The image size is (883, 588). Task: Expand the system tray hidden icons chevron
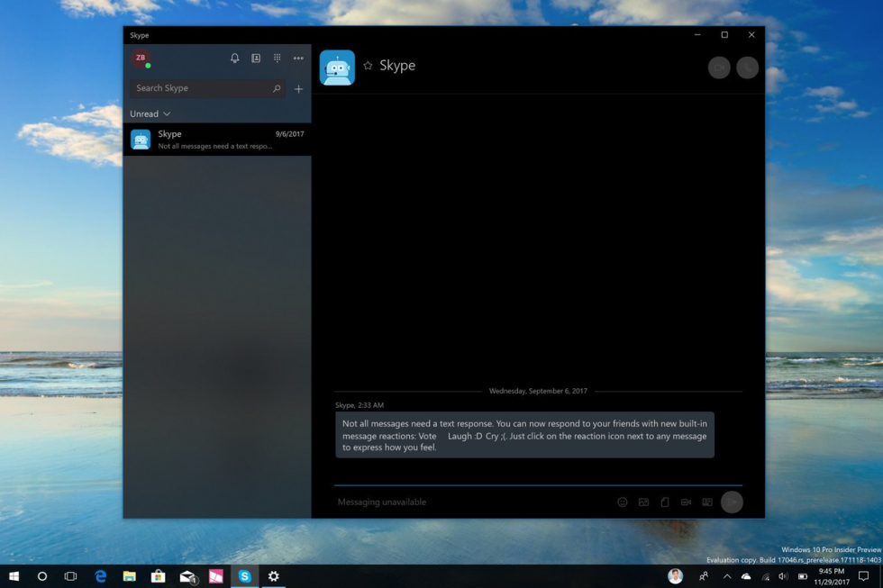point(726,576)
